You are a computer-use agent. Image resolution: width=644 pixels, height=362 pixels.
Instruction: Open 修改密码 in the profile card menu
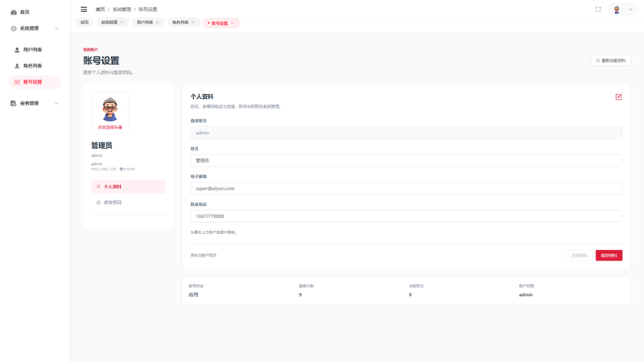(x=128, y=203)
